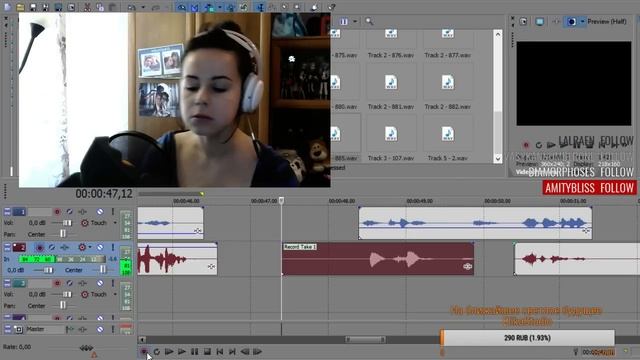The height and width of the screenshot is (360, 640).
Task: Click the Project Media scroll down arrow
Action: coord(498,158)
